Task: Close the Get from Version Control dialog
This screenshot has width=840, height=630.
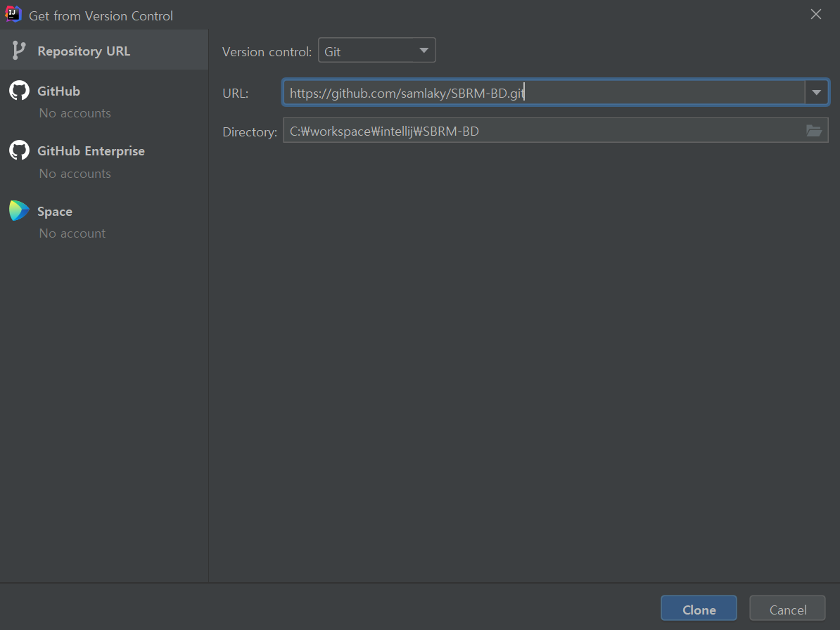Action: tap(816, 15)
